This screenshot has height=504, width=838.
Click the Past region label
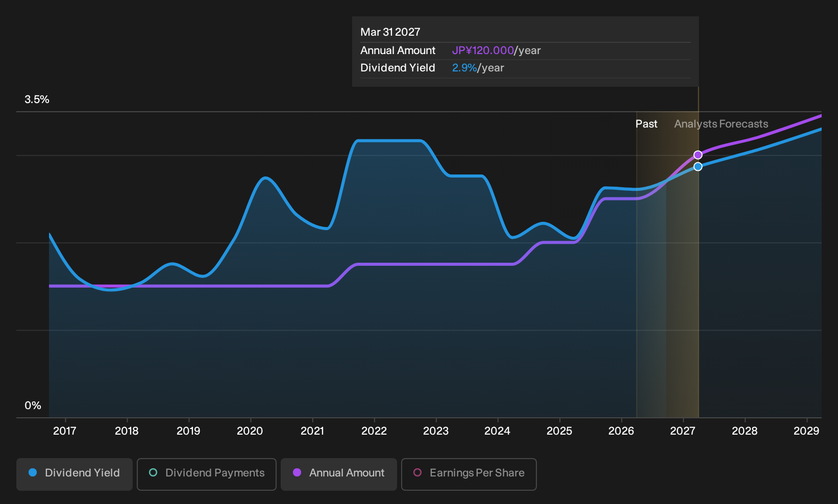click(646, 124)
